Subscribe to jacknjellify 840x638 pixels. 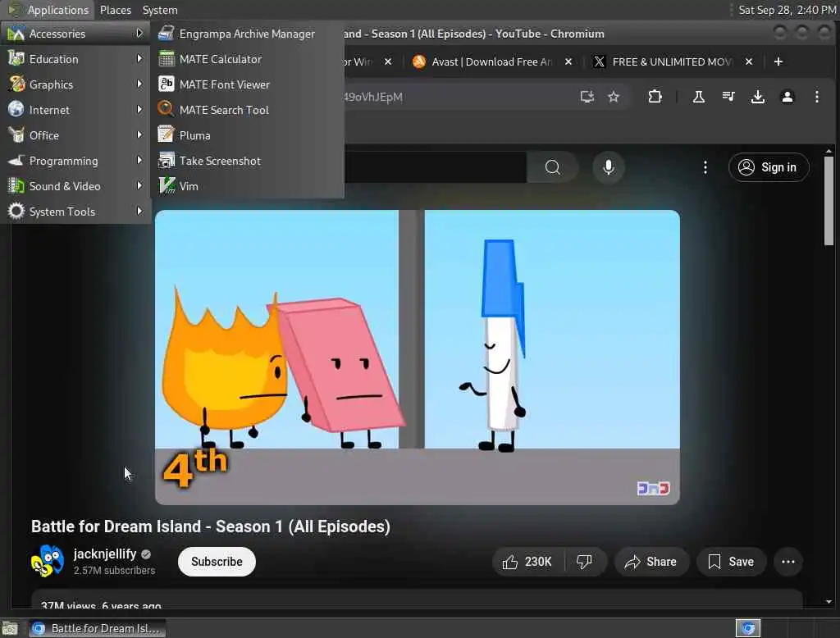pos(217,562)
